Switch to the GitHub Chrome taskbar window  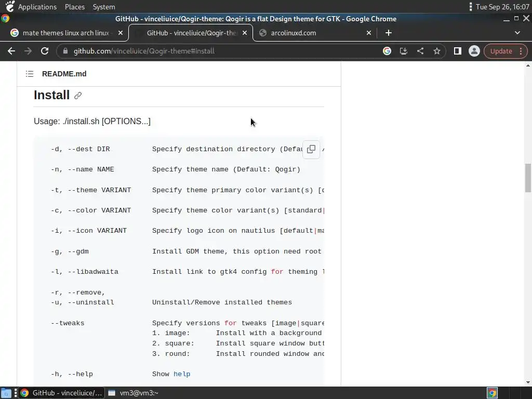[x=61, y=393]
